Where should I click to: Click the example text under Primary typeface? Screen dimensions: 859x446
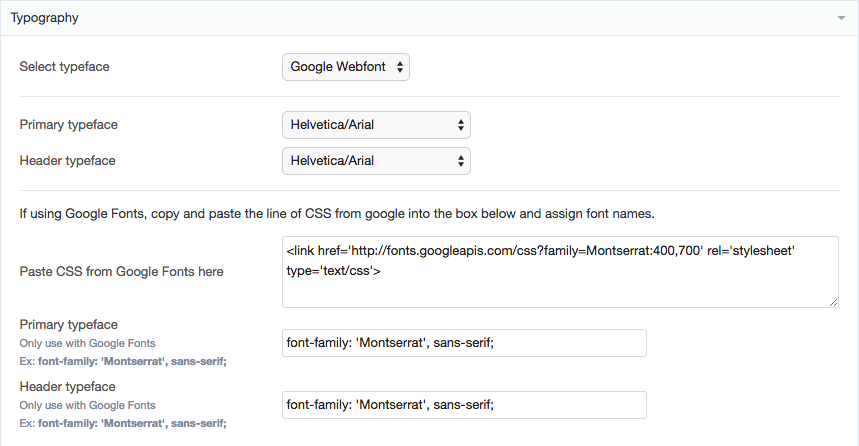pos(123,362)
